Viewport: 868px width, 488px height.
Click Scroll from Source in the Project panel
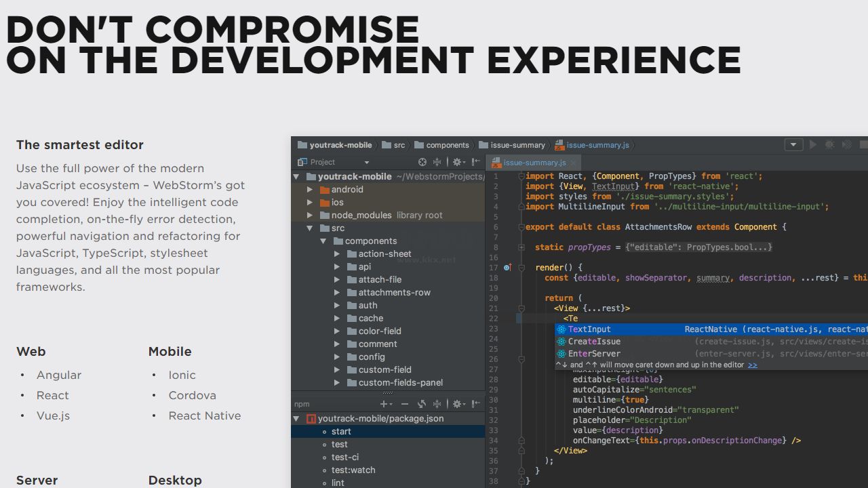click(x=423, y=163)
